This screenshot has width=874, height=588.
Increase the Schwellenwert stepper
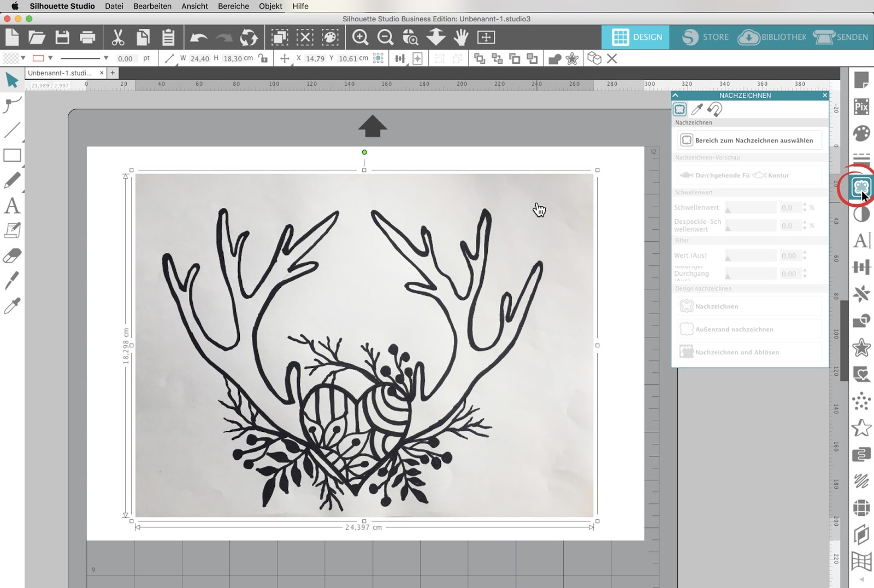pyautogui.click(x=805, y=205)
